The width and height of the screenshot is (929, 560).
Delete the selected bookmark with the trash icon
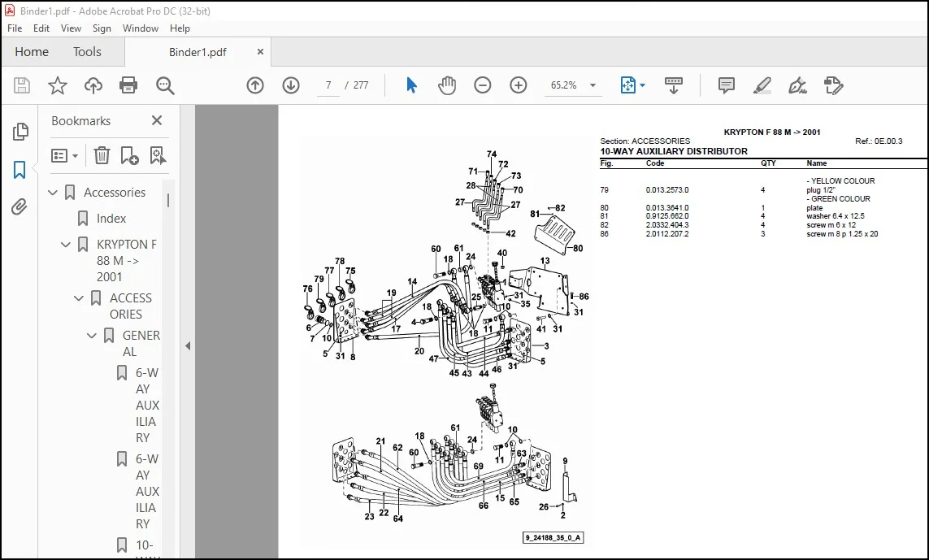[x=102, y=155]
